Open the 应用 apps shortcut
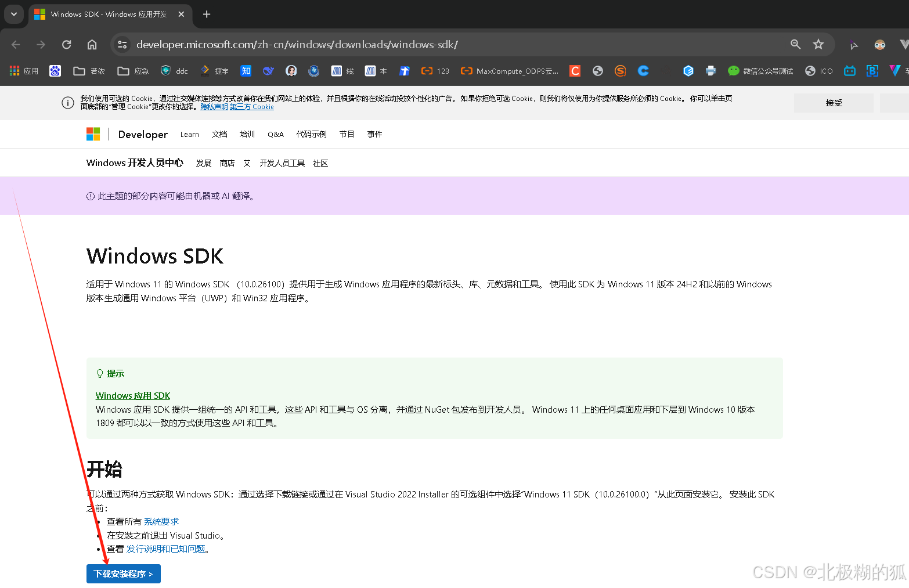 point(24,71)
